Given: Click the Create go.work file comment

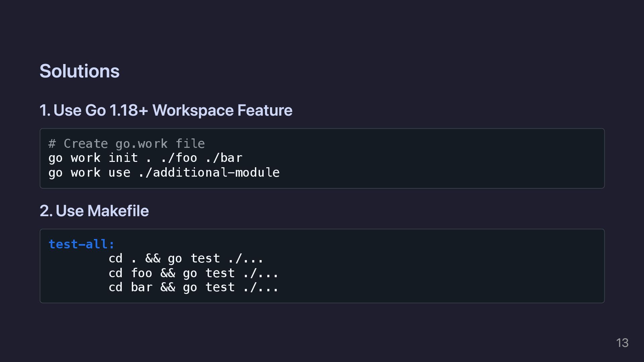Looking at the screenshot, I should pyautogui.click(x=126, y=144).
